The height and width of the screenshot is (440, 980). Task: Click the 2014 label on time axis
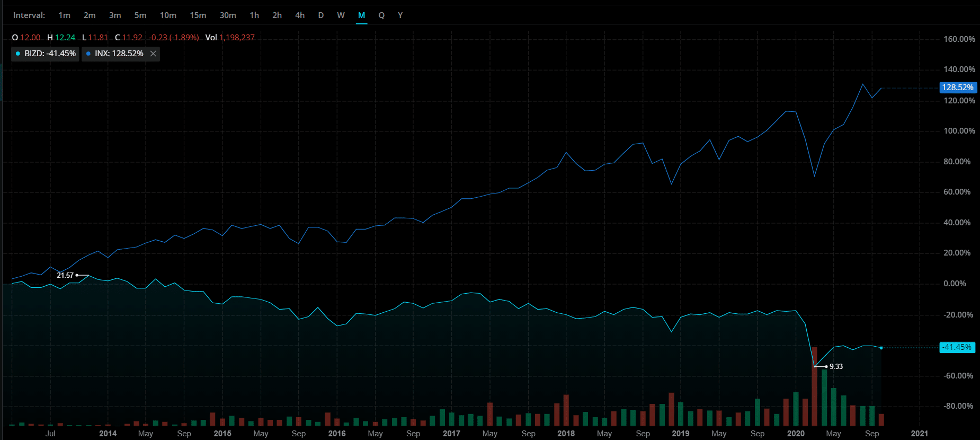108,433
